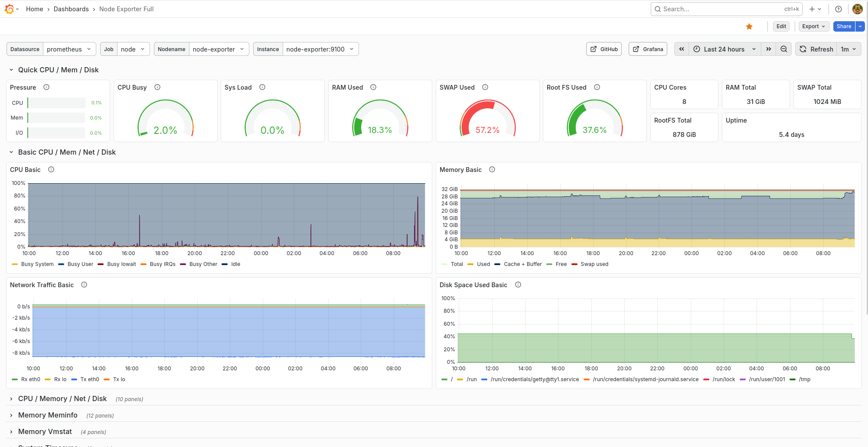Click the Search input field

click(x=722, y=9)
